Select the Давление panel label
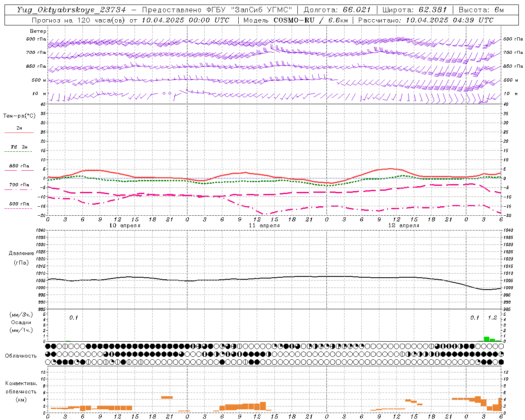This screenshot has height=420, width=525. tap(21, 253)
